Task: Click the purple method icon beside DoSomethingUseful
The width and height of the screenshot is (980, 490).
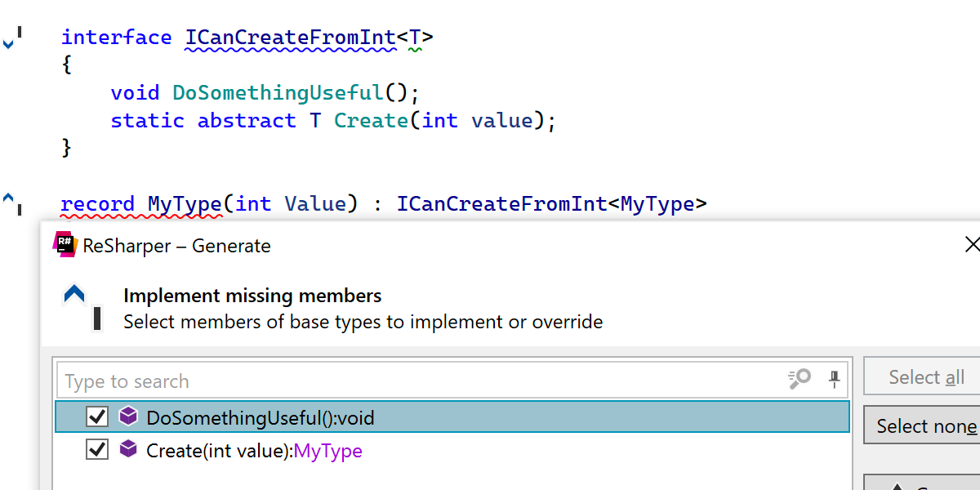Action: (x=128, y=416)
